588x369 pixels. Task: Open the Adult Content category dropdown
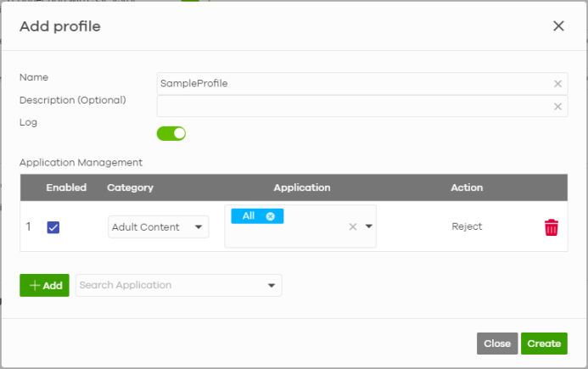click(159, 227)
